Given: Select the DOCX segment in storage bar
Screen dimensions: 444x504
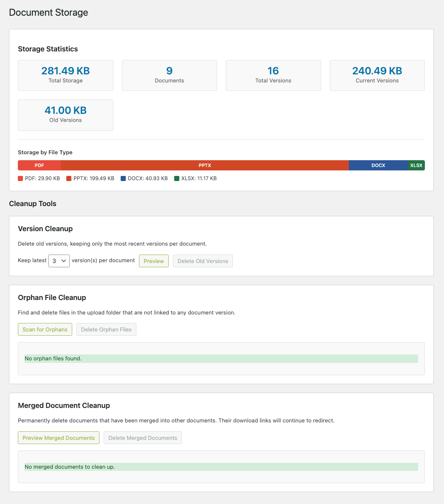Looking at the screenshot, I should [378, 165].
